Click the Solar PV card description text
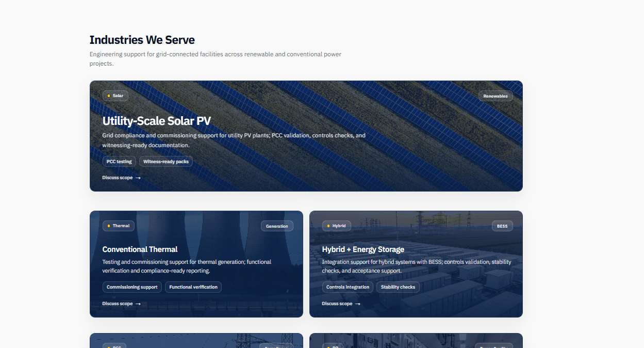644x348 pixels. click(x=234, y=140)
